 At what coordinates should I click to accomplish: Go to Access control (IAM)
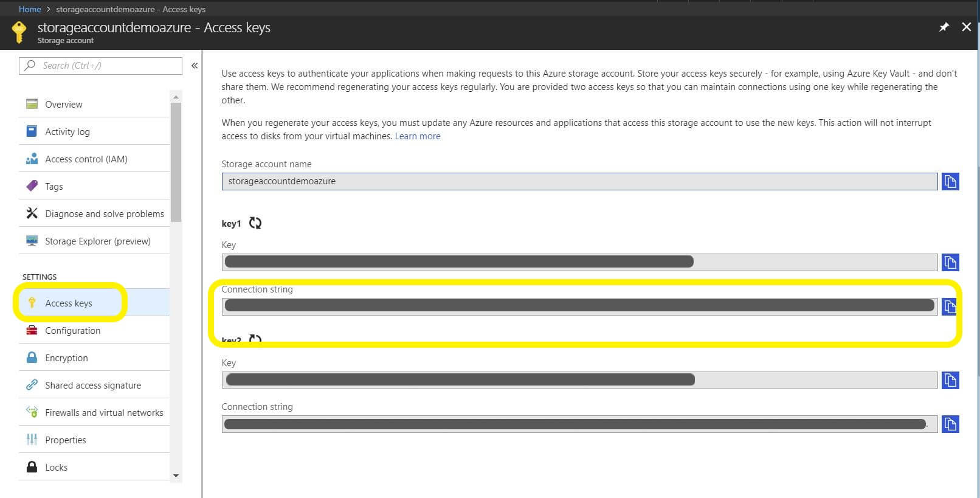click(94, 159)
